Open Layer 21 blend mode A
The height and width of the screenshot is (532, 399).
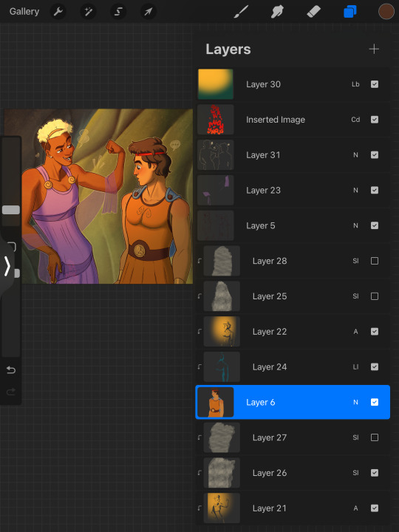pyautogui.click(x=355, y=508)
